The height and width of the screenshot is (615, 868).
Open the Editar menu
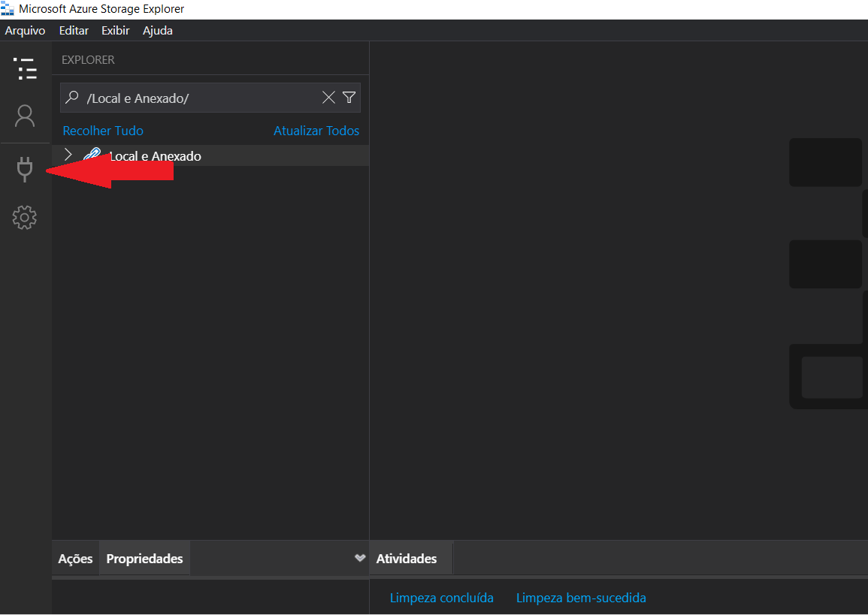[74, 31]
